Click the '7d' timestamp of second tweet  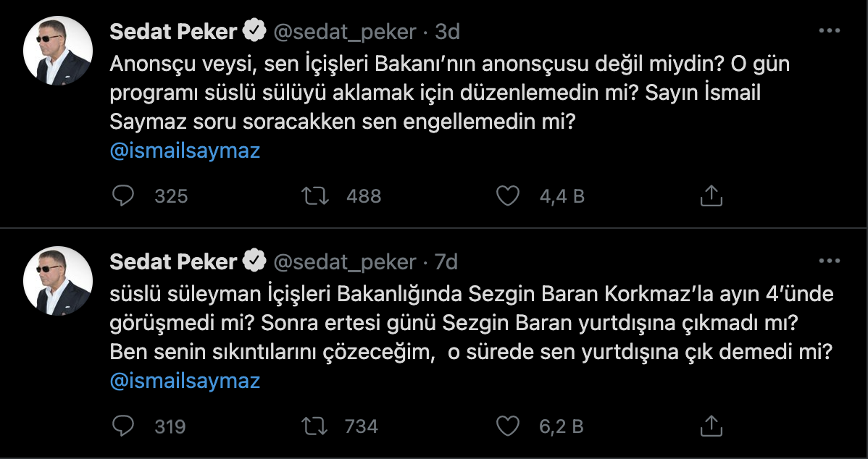coord(446,261)
